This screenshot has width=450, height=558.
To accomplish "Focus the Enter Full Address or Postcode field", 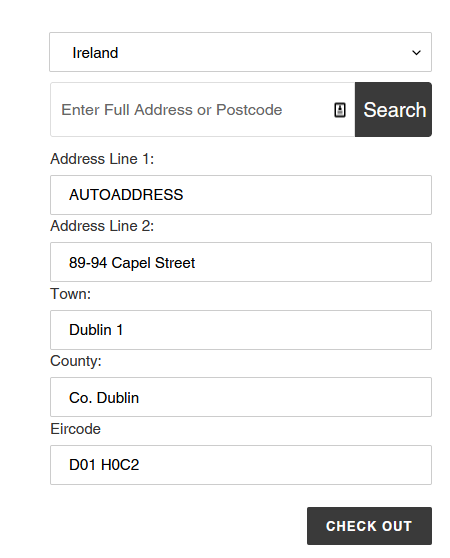I will pos(203,110).
